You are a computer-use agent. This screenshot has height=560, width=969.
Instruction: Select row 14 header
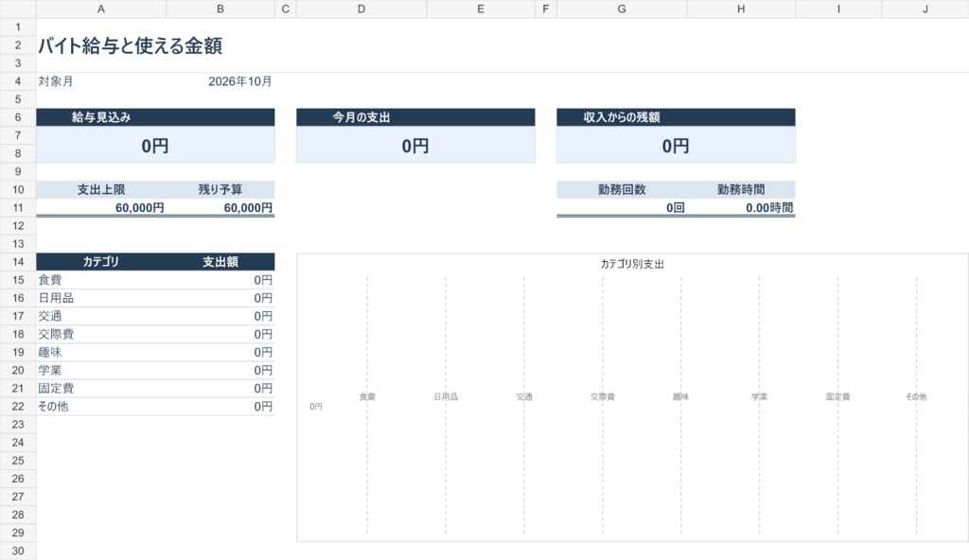(x=18, y=261)
